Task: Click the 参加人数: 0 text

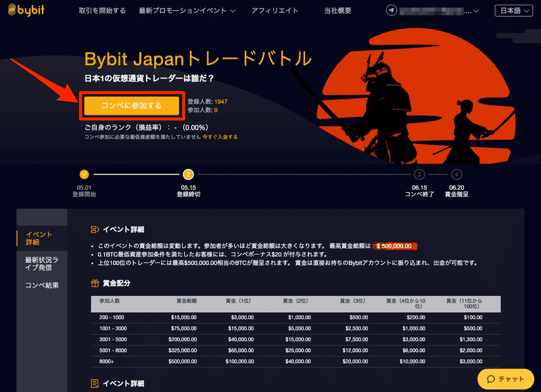Action: click(202, 110)
